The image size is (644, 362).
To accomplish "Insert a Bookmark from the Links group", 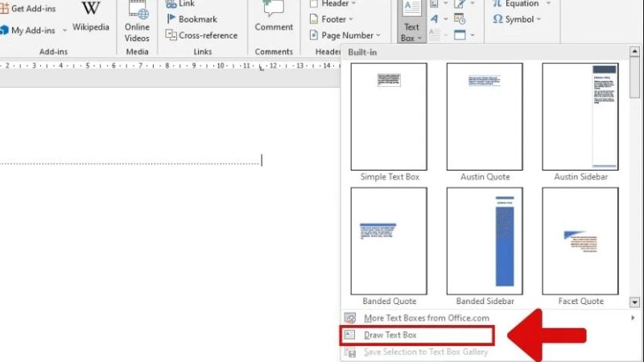I will 192,19.
